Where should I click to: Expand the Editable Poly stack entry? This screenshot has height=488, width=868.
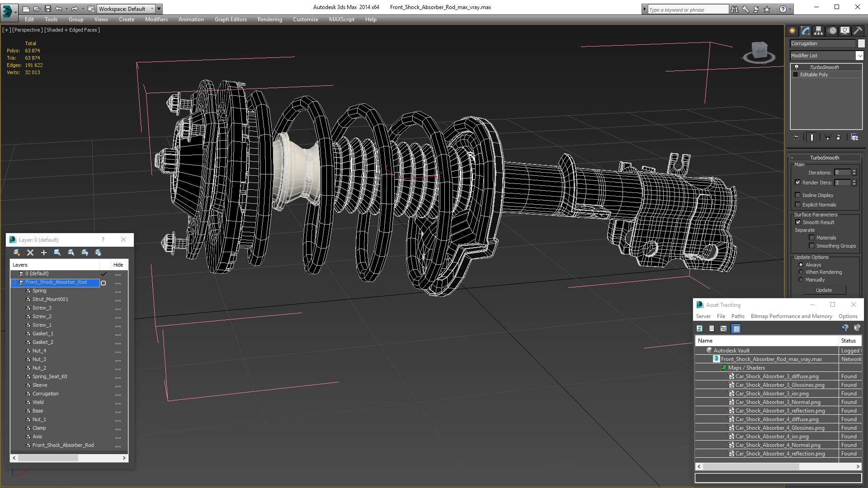(x=796, y=75)
